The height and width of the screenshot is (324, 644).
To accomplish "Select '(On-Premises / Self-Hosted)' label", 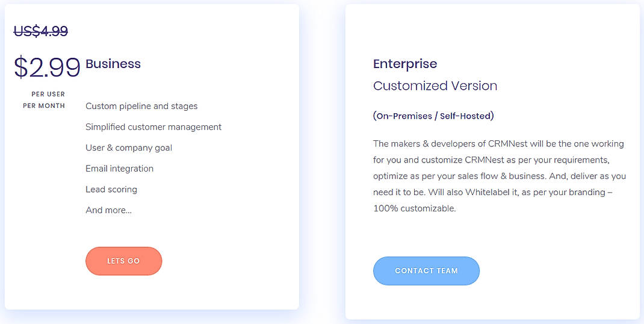I will (433, 116).
